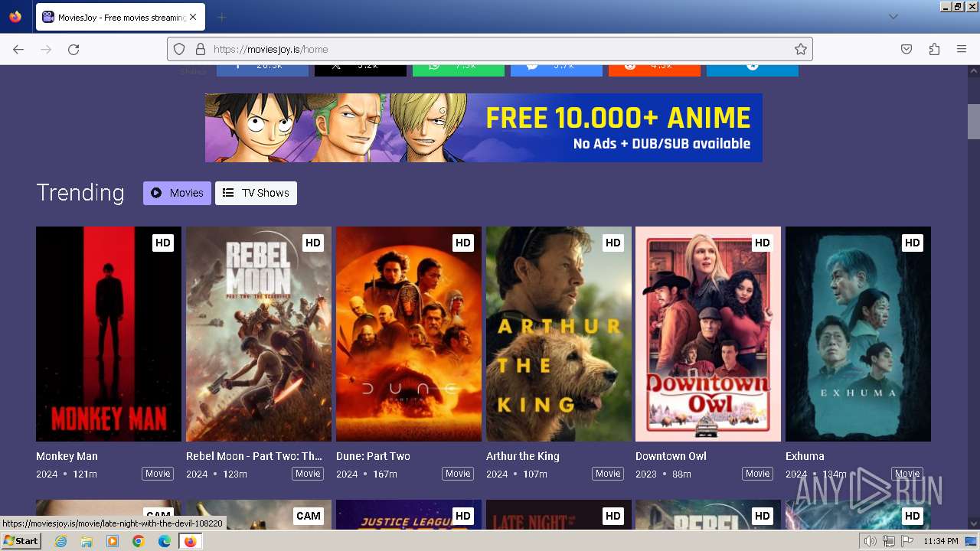Screen dimensions: 980x551
Task: Open Monkey Man poster
Action: pos(109,334)
